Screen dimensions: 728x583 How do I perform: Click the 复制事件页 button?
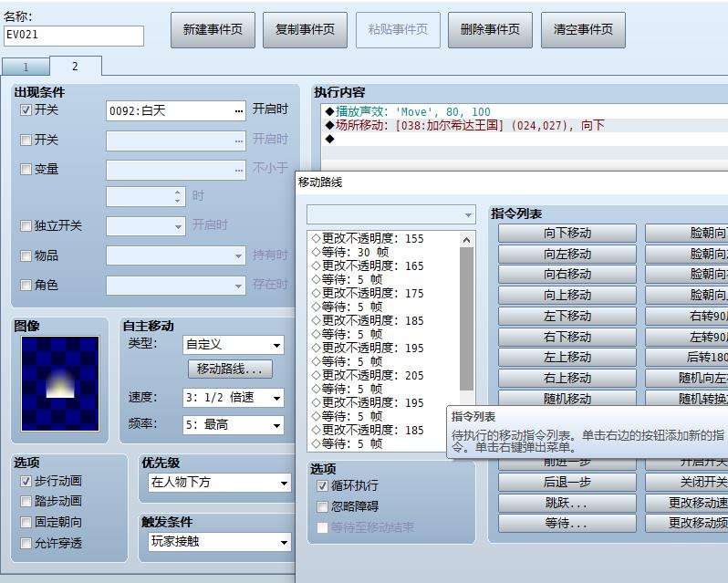coord(305,30)
